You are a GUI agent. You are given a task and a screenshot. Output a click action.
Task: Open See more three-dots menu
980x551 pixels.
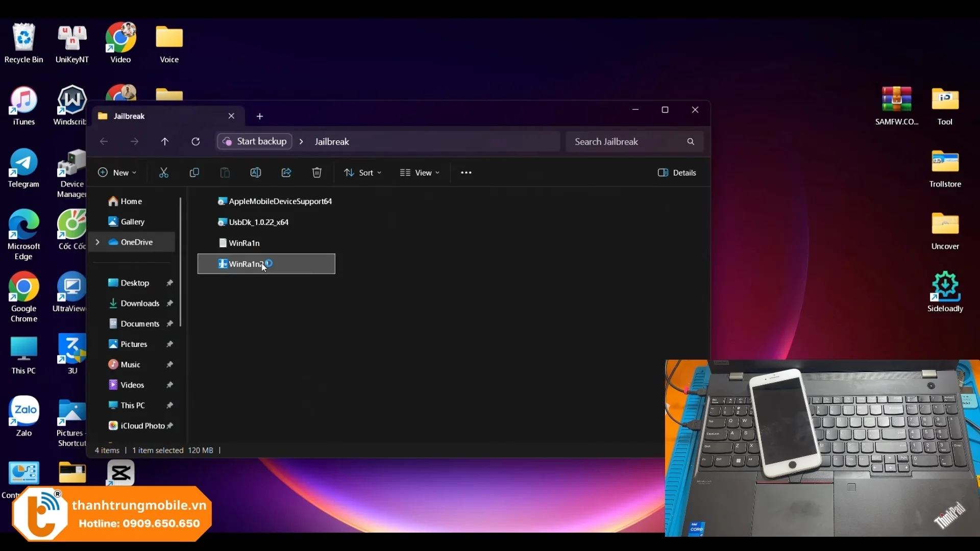coord(466,173)
